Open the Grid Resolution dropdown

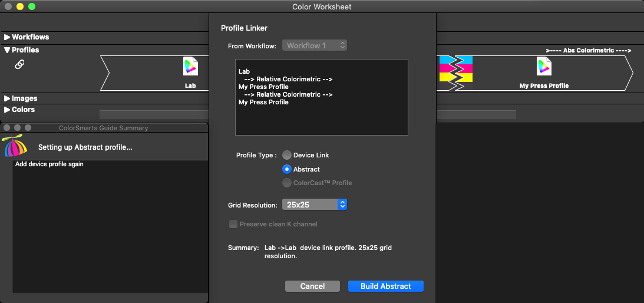[x=315, y=205]
